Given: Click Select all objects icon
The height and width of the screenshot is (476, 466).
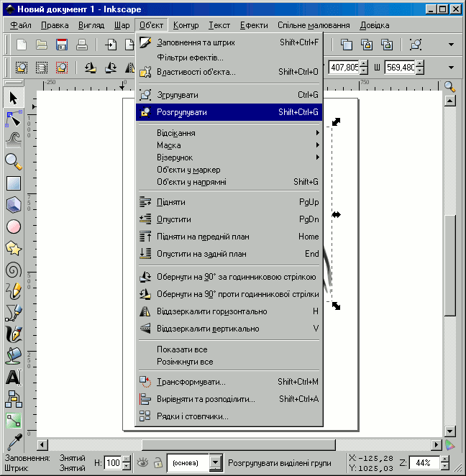Looking at the screenshot, I should point(22,68).
